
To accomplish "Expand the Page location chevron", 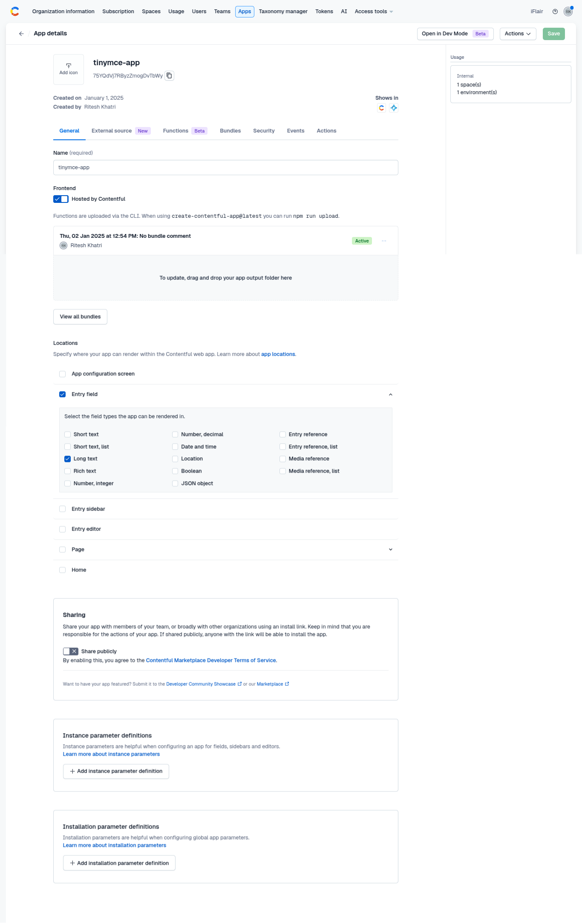I will coord(391,550).
